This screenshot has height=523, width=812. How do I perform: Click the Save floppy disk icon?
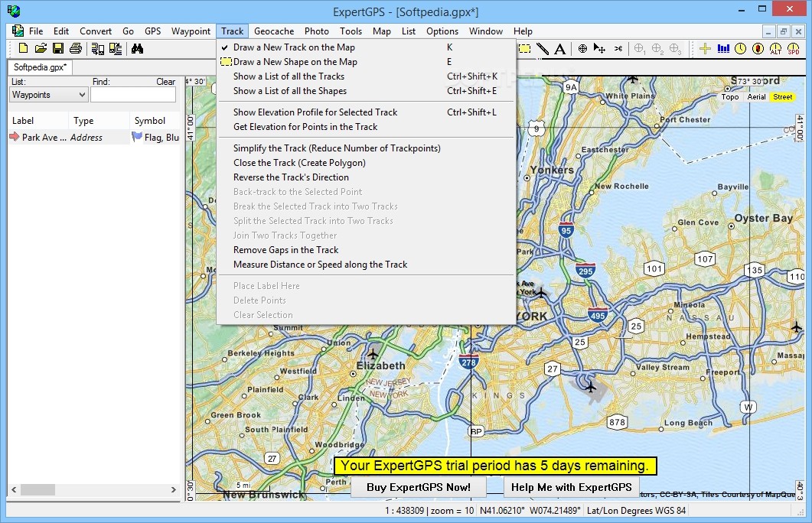click(58, 49)
